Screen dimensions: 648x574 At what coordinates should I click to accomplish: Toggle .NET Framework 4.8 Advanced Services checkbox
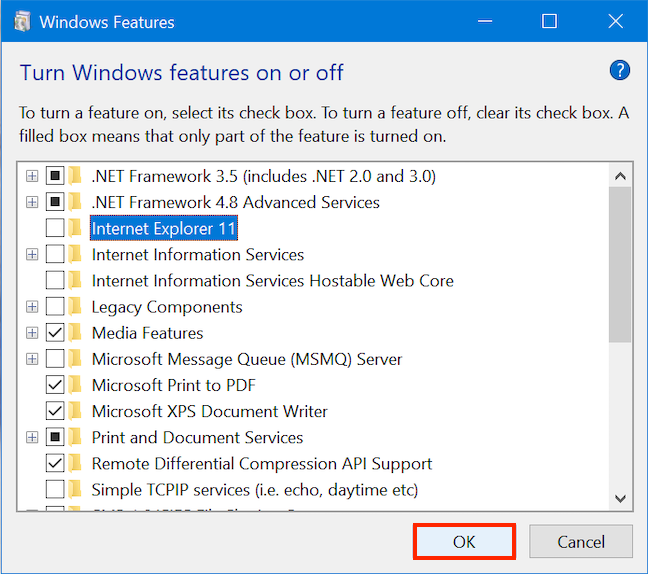[x=55, y=202]
